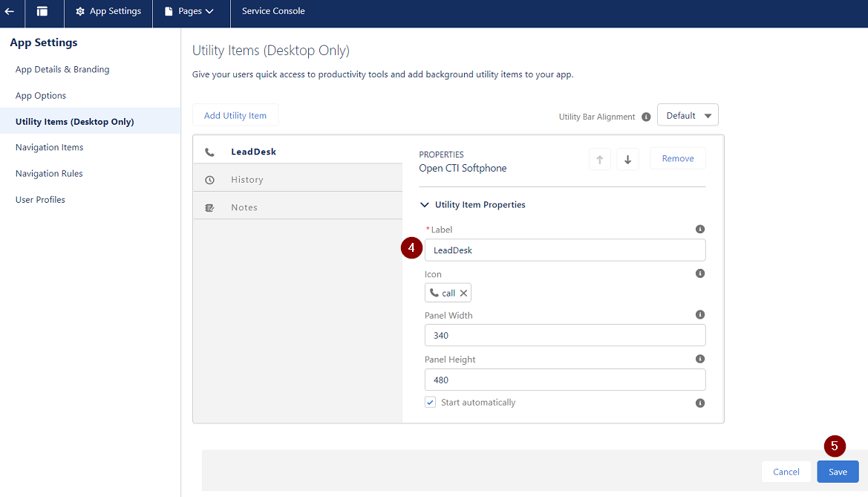Click the LeadDesk phone icon
868x497 pixels.
click(x=210, y=152)
